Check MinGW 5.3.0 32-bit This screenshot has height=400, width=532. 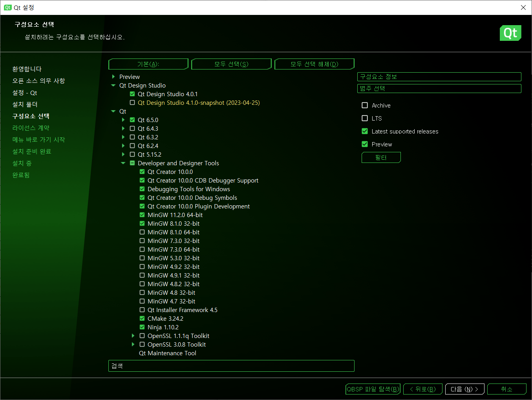[x=142, y=258]
